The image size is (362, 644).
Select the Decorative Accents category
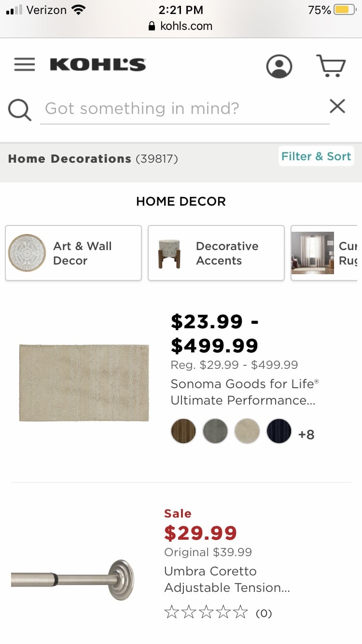point(227,253)
